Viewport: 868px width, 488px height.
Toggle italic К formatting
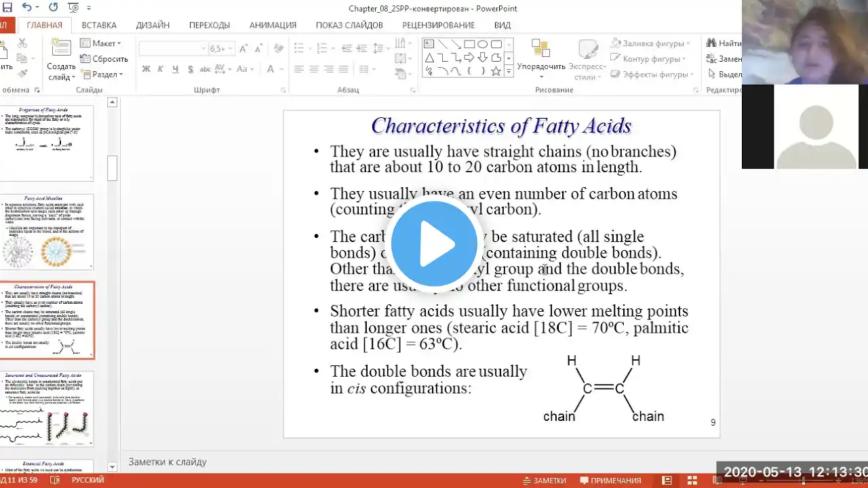pyautogui.click(x=161, y=69)
